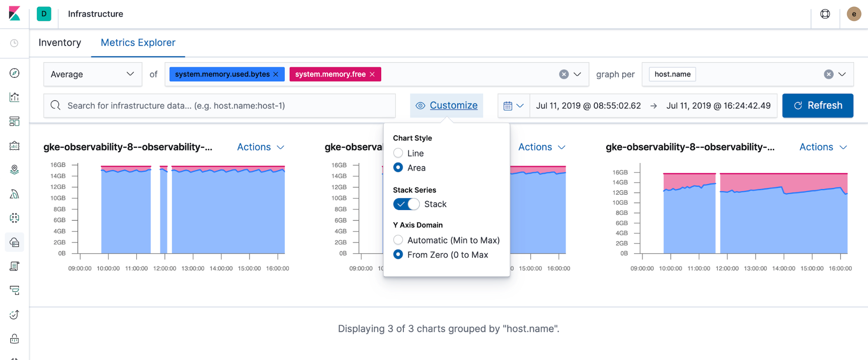Open Actions menu on right chart
The image size is (868, 360).
(x=823, y=147)
